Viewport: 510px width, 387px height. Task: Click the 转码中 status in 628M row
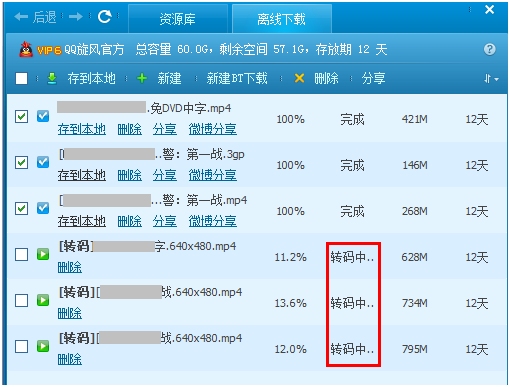coord(352,257)
